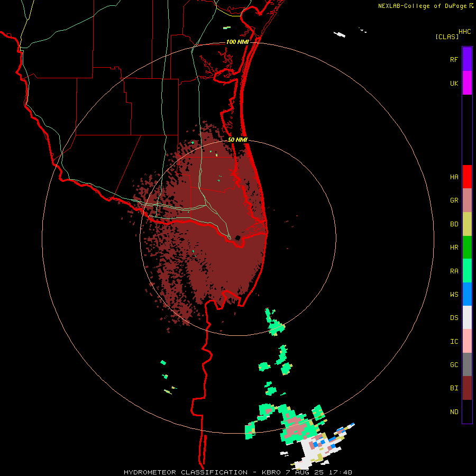Click the Hydrometeor Classification KBRO caption

(x=238, y=472)
